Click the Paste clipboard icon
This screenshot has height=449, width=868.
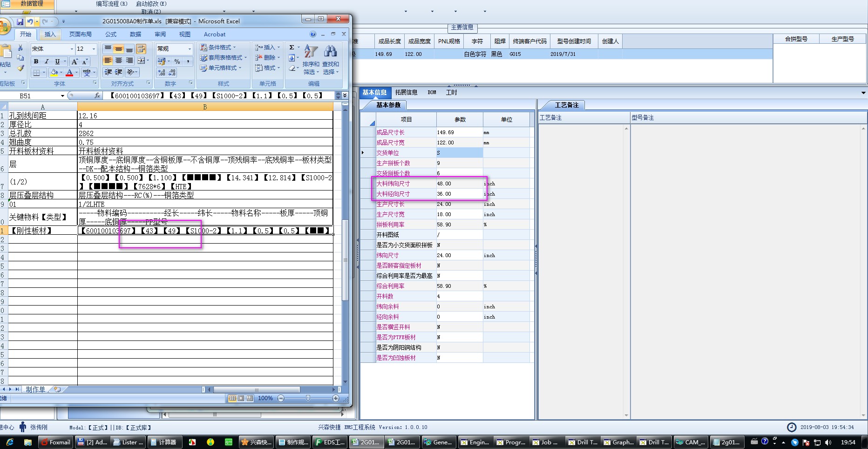coord(6,51)
